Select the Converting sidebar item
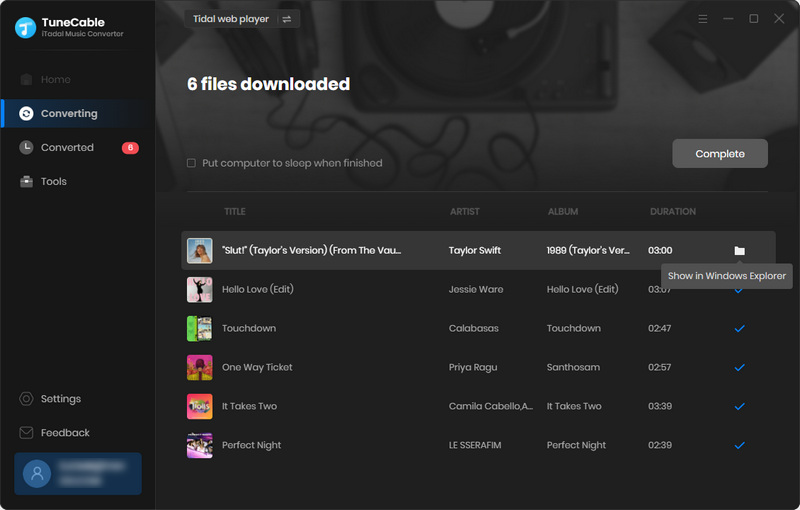800x510 pixels. (x=78, y=113)
